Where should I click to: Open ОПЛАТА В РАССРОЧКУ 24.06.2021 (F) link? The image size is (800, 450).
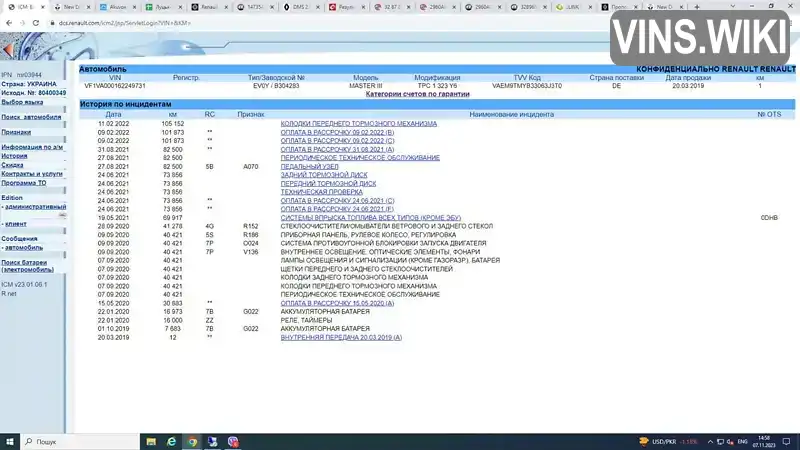click(x=337, y=209)
